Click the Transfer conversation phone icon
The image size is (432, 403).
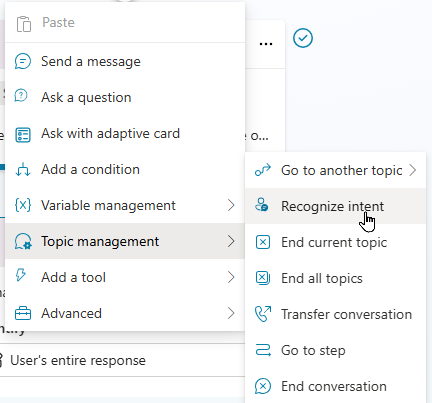263,314
